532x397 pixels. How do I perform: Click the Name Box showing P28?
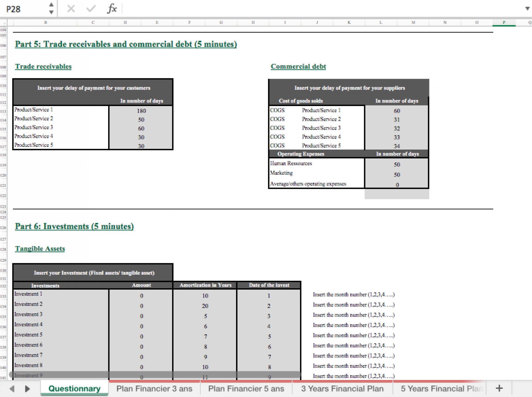pos(24,9)
